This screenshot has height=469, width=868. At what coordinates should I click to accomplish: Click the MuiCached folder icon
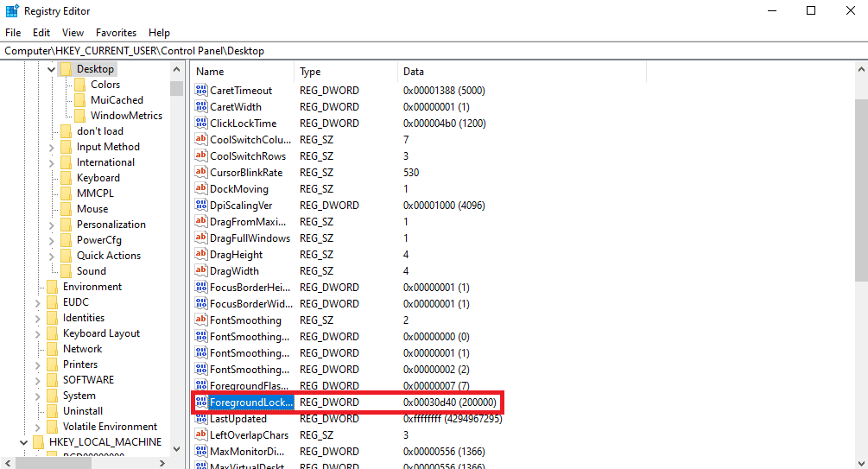click(x=79, y=99)
